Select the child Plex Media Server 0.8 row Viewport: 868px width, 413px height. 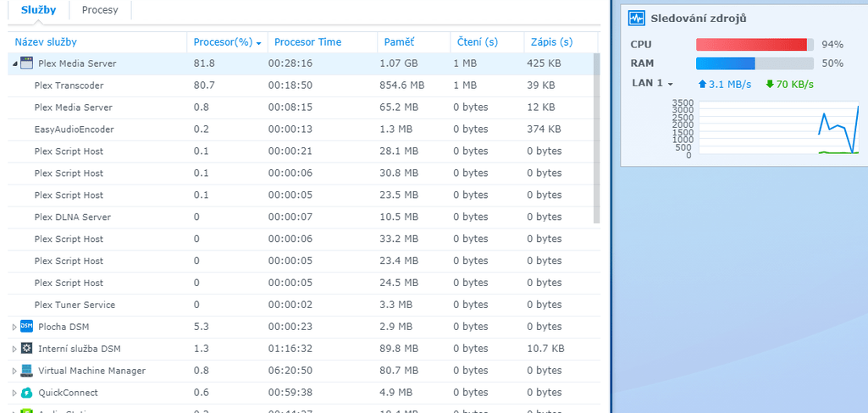[x=303, y=107]
